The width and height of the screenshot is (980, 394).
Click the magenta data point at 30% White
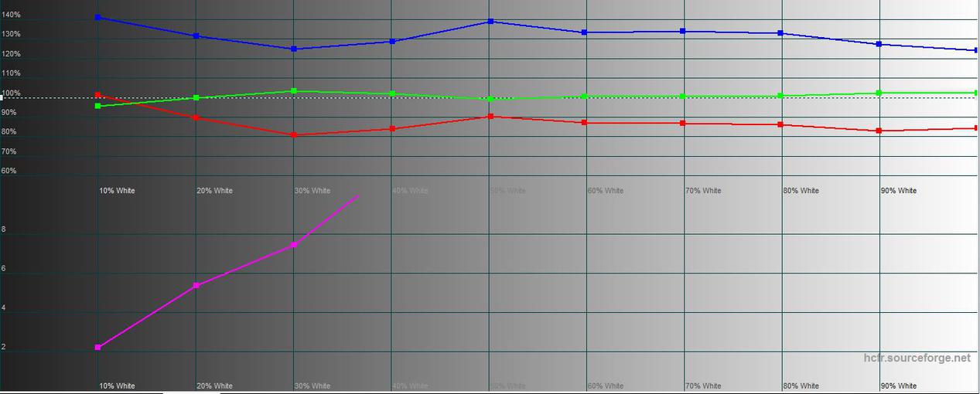[294, 245]
